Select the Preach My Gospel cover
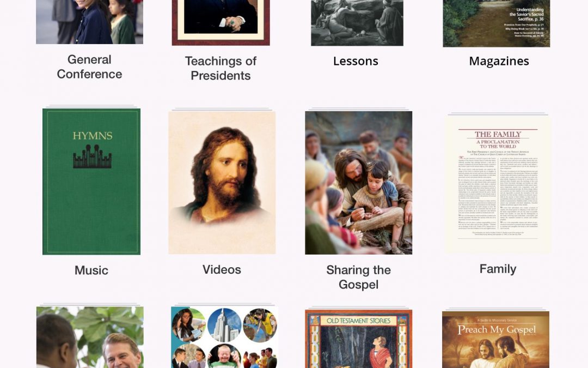588x368 pixels. (x=496, y=340)
